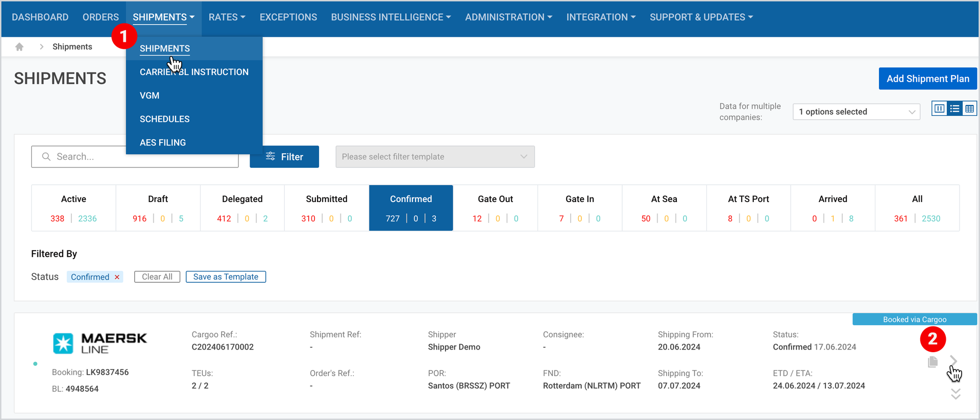Expand Maersk shipment row with double chevron
Image resolution: width=980 pixels, height=420 pixels.
[955, 393]
